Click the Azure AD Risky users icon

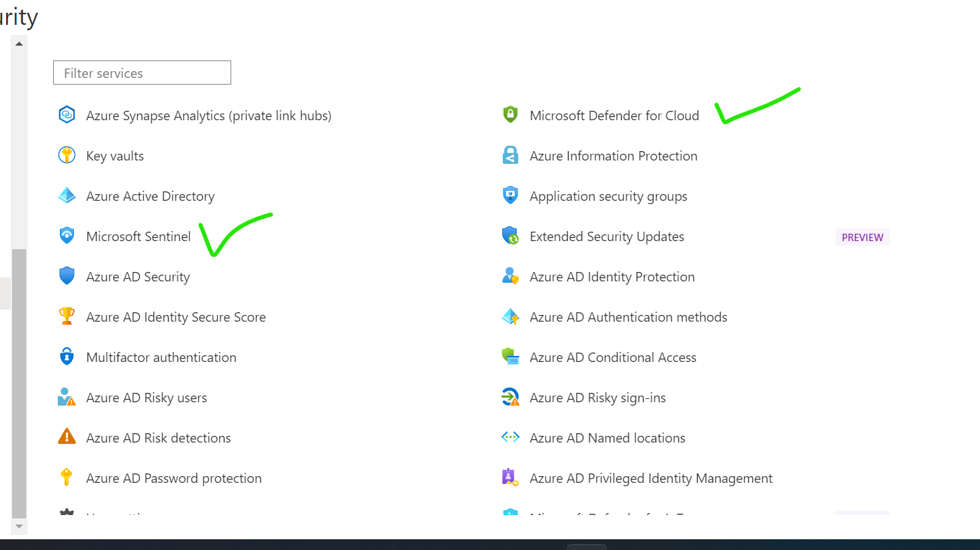[x=67, y=397]
